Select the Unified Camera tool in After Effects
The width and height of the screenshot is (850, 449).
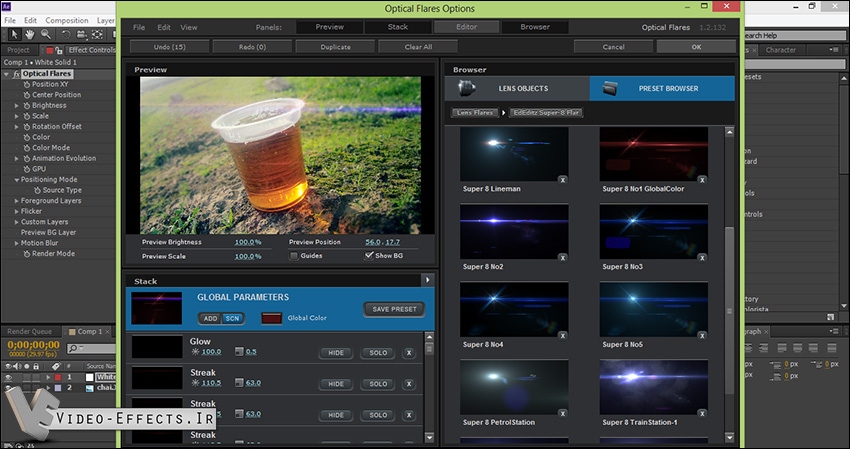point(81,34)
